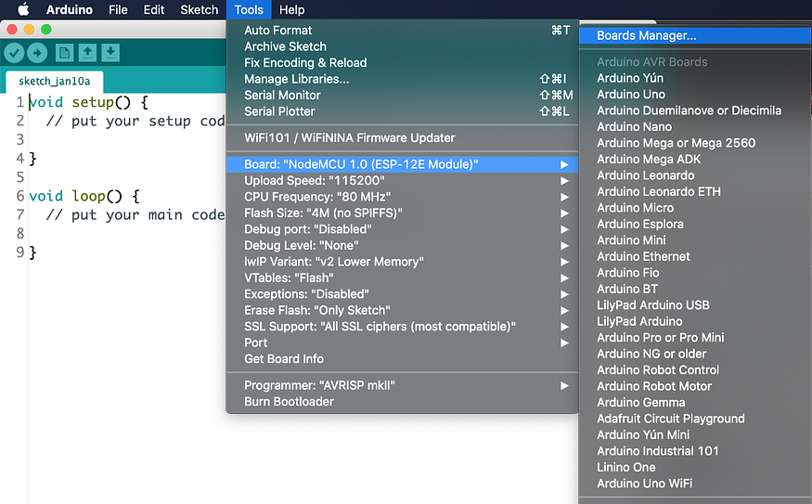Open the Apple menu
Viewport: 812px width, 504px height.
[23, 9]
